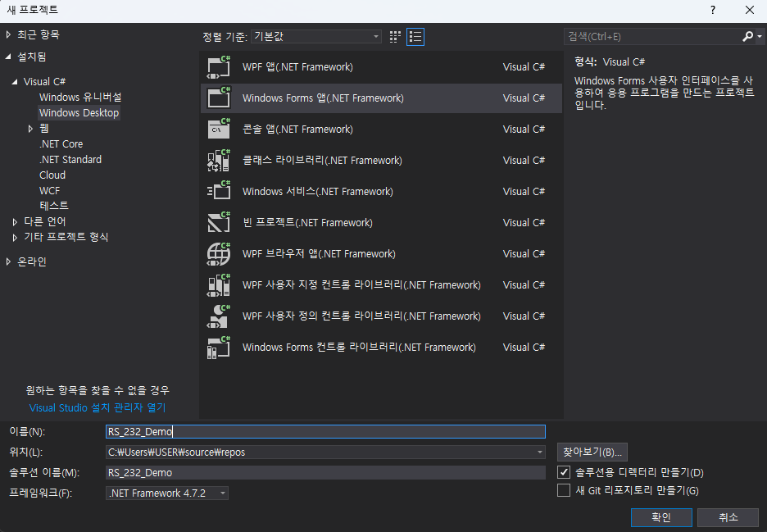Select 'WPF 앱(.NET Framework)' template text

pyautogui.click(x=297, y=67)
